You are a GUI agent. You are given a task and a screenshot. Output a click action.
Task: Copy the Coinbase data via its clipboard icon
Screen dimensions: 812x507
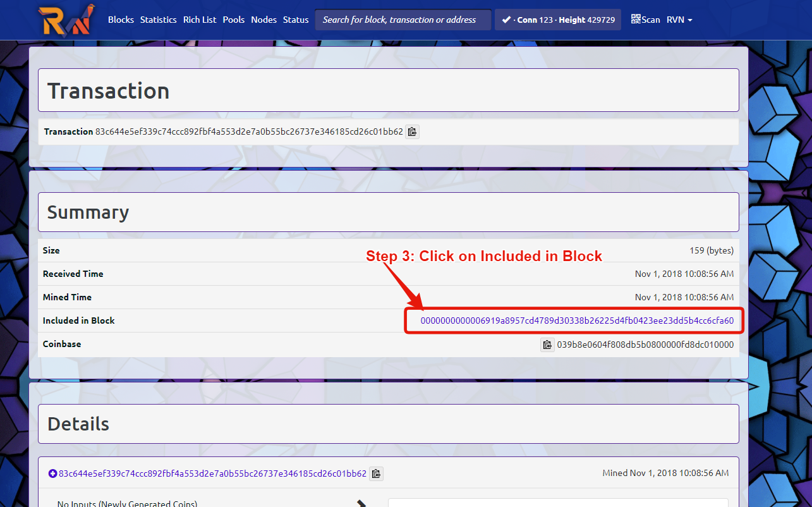pyautogui.click(x=547, y=345)
